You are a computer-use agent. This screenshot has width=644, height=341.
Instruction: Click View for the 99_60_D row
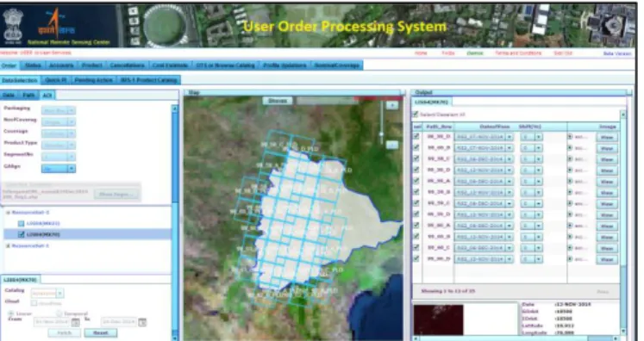coord(607,259)
